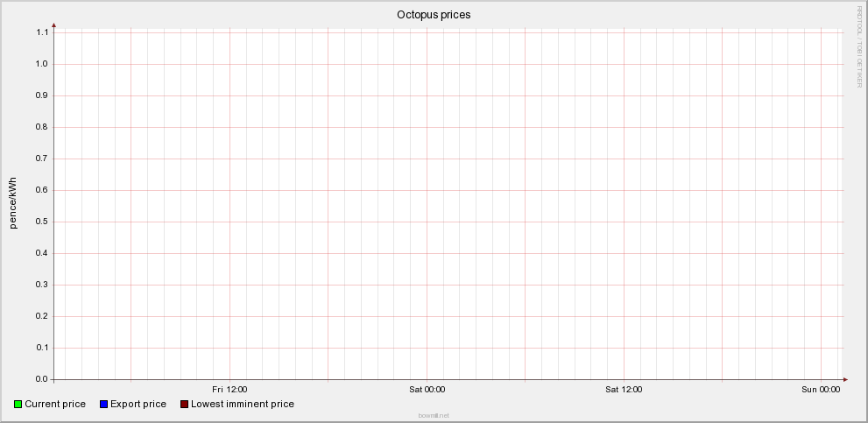Click the green Current price swatch
This screenshot has width=868, height=423.
pos(18,405)
